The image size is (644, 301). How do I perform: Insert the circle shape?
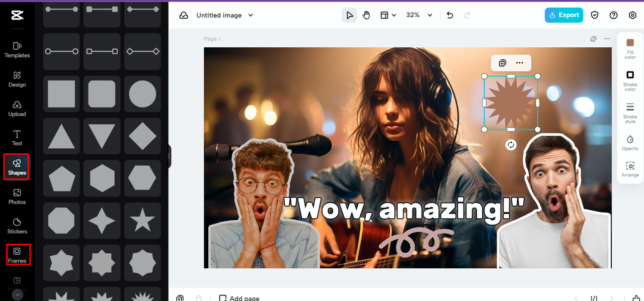(142, 94)
